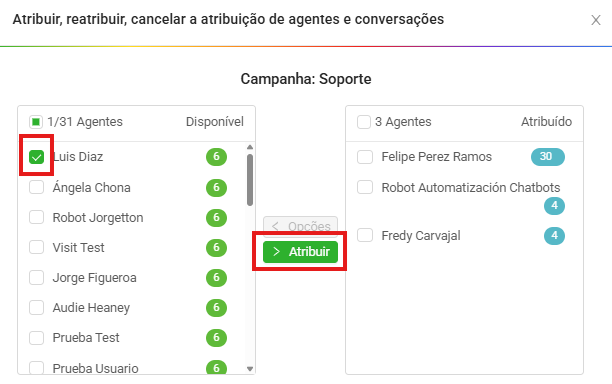Select all 3 assigned Agentes checkbox
The image size is (612, 384).
tap(364, 122)
